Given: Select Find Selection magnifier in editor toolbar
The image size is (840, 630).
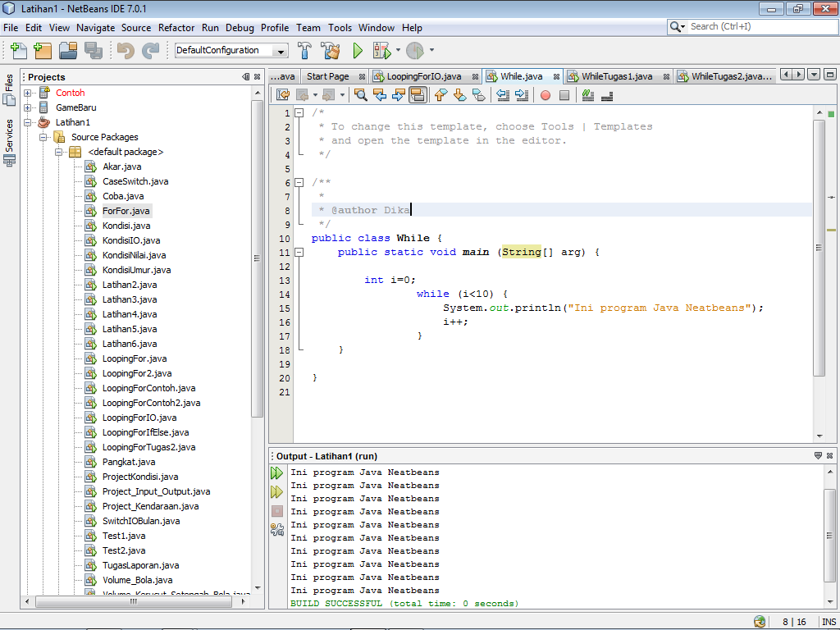Looking at the screenshot, I should point(362,95).
